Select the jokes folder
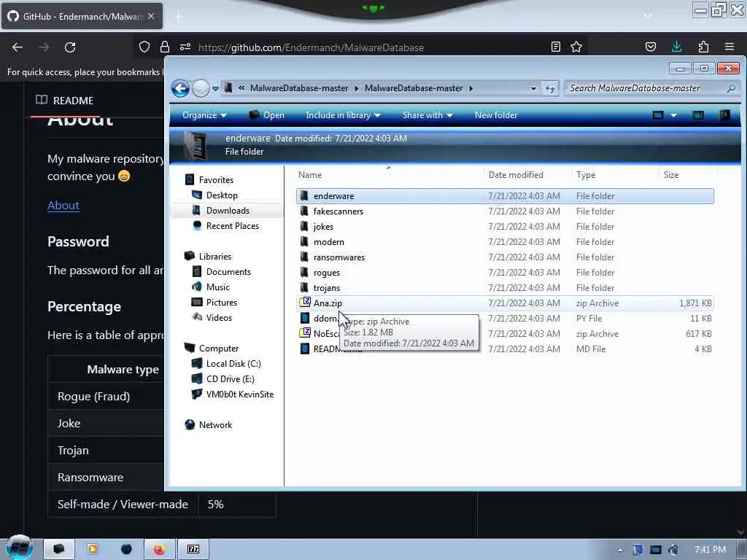Screen dimensions: 747x560 (x=505, y=227)
